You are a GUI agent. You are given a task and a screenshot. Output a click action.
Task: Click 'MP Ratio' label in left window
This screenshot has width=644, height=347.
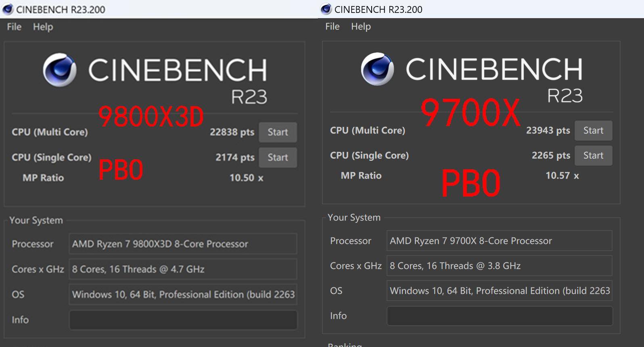point(43,178)
